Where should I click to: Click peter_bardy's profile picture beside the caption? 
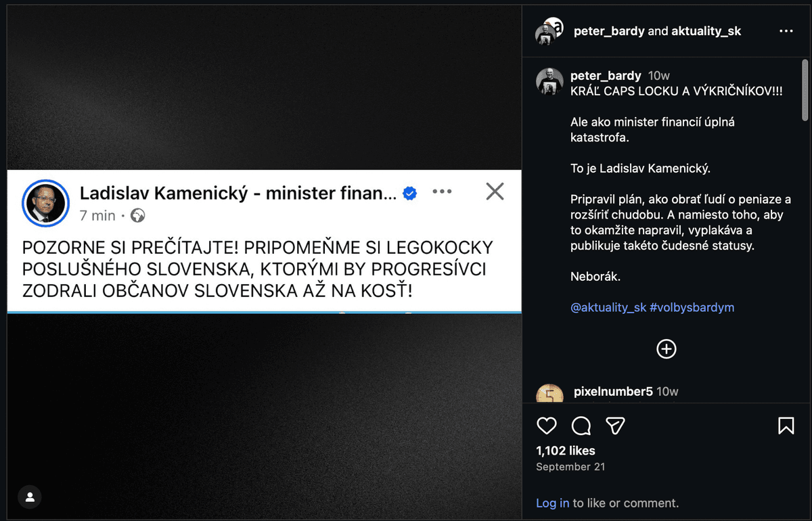549,82
